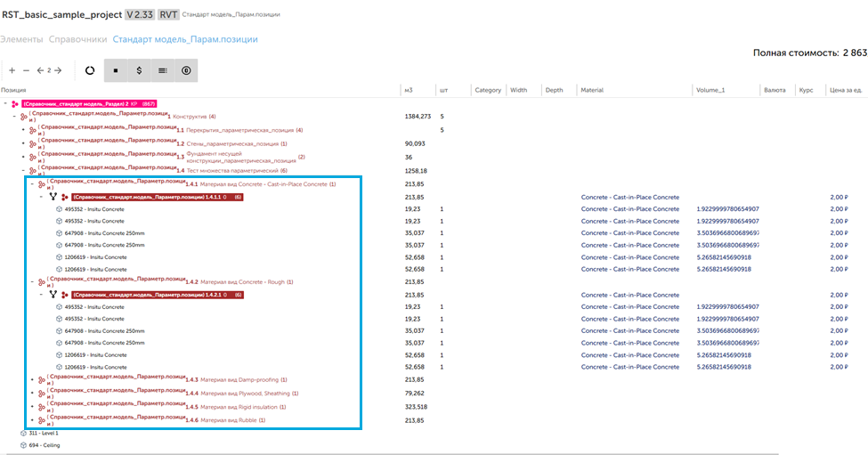Click the circular refresh icon in toolbar
Screen dimensions: 868x455
click(x=90, y=70)
